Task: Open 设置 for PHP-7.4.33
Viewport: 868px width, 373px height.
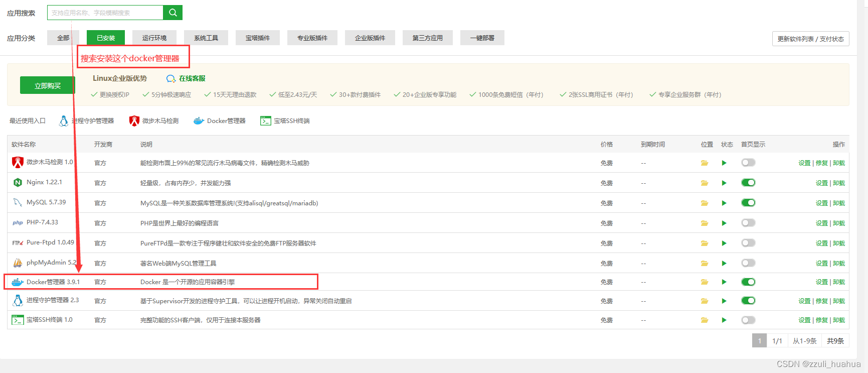Action: (x=821, y=223)
